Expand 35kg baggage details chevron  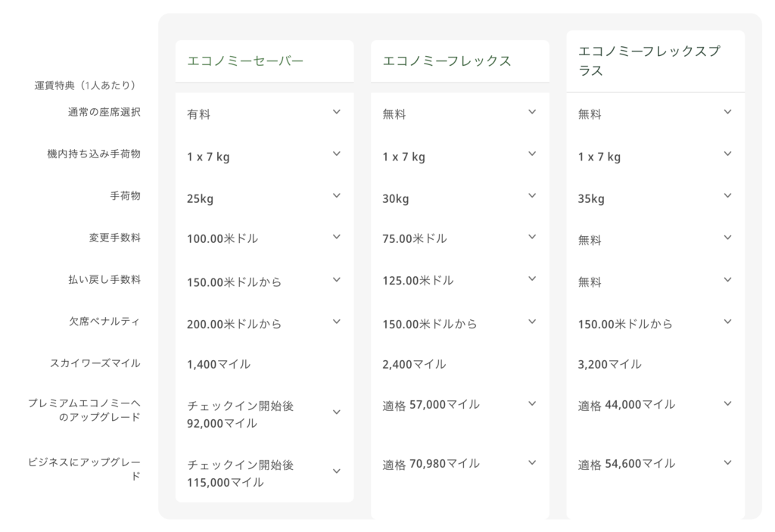click(x=727, y=196)
